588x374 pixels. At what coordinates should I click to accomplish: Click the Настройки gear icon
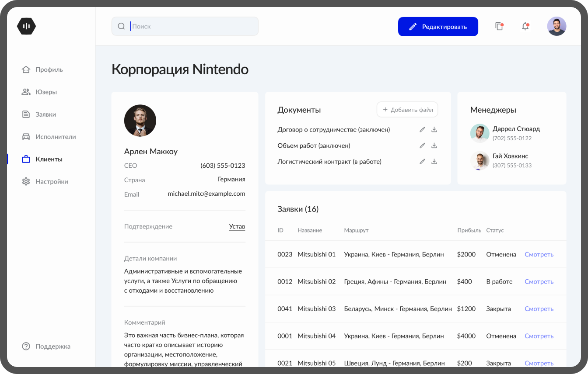pyautogui.click(x=26, y=181)
